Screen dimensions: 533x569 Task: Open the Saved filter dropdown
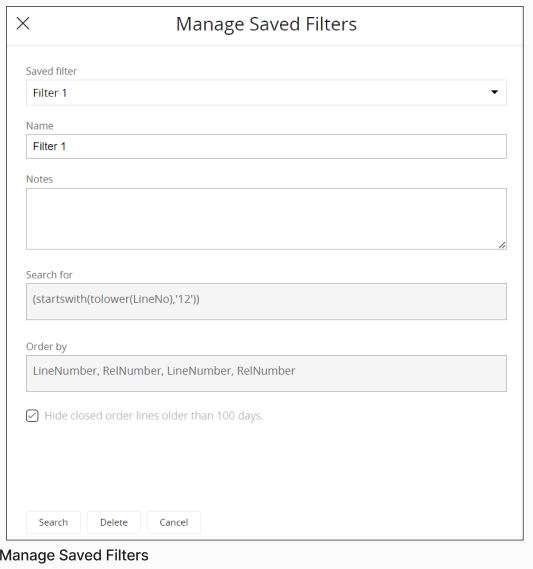(x=266, y=93)
